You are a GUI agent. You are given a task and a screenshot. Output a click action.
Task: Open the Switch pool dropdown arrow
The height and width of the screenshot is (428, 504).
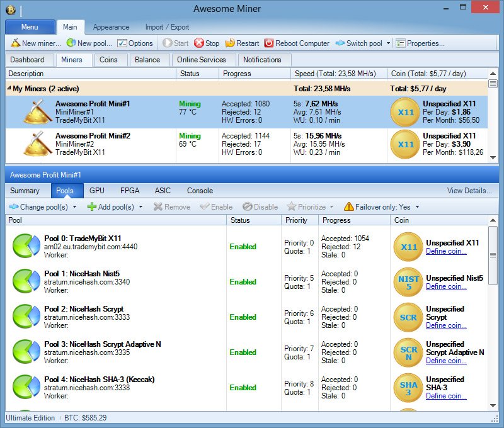388,43
